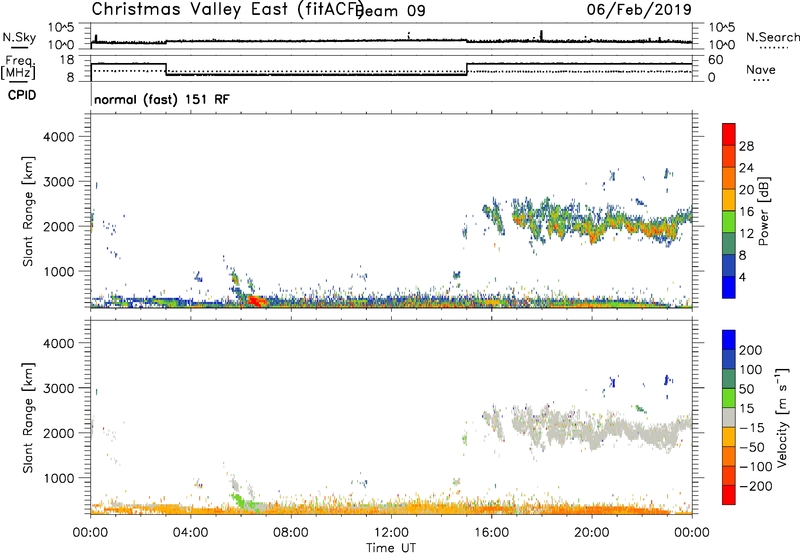Click the '04:00' time tick label
Screen dimensions: 800x554
click(190, 533)
